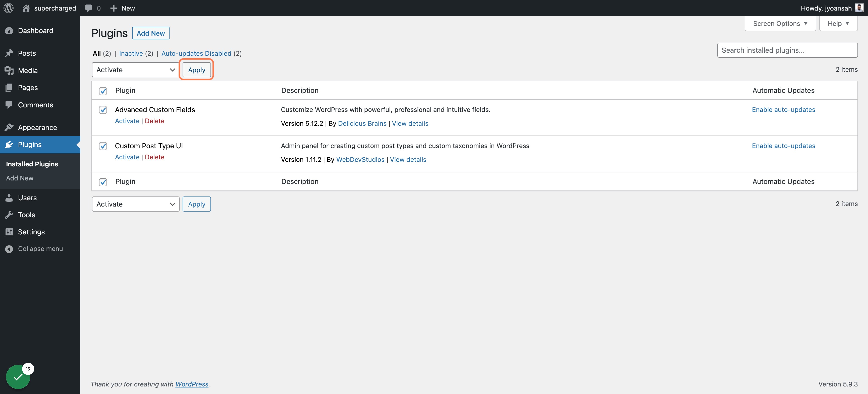Viewport: 868px width, 394px height.
Task: Filter by Auto-updates Disabled
Action: point(196,53)
